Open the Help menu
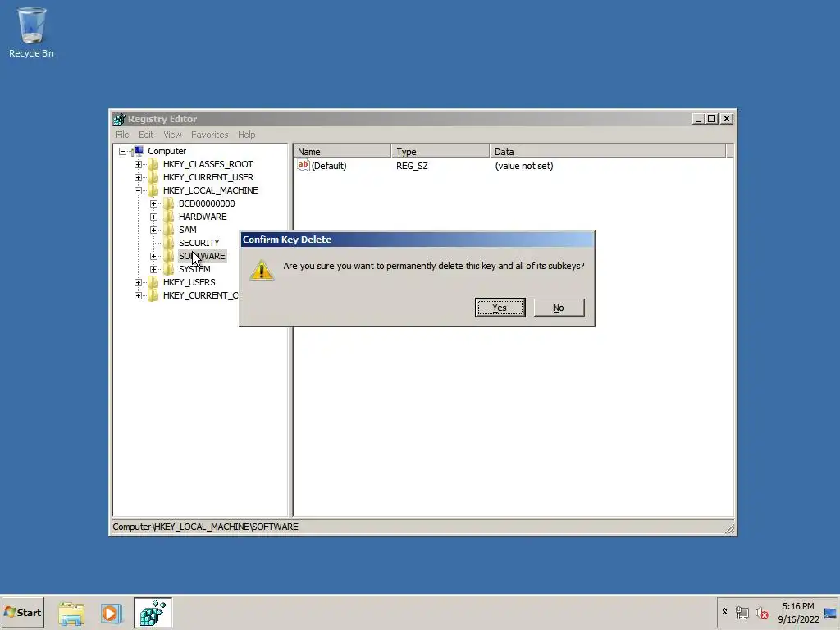The image size is (840, 630). [x=246, y=135]
